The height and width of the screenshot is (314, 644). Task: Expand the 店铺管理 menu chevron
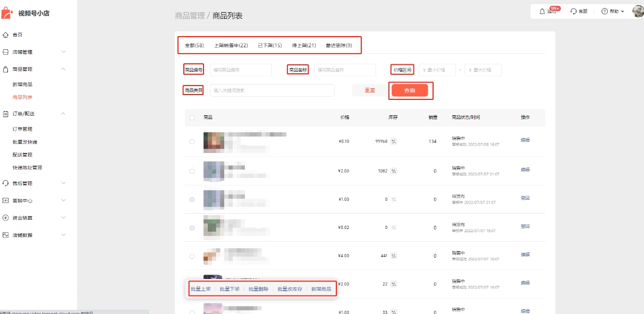(x=63, y=52)
